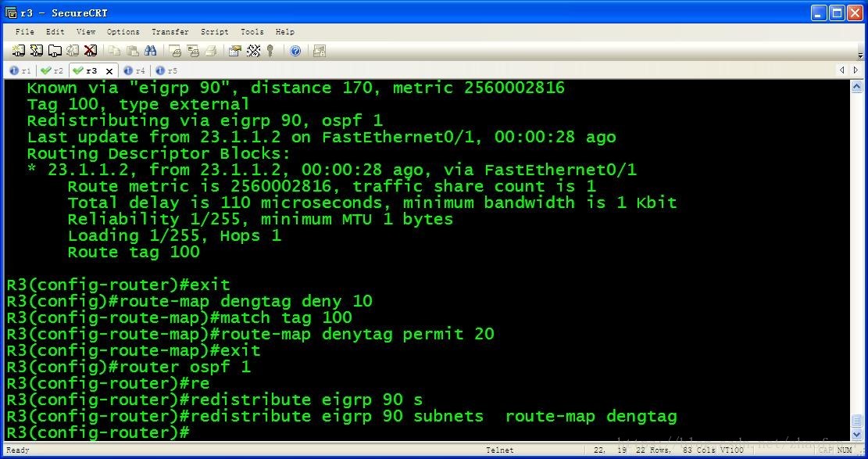
Task: Open Find with the binoculars icon
Action: [x=151, y=51]
